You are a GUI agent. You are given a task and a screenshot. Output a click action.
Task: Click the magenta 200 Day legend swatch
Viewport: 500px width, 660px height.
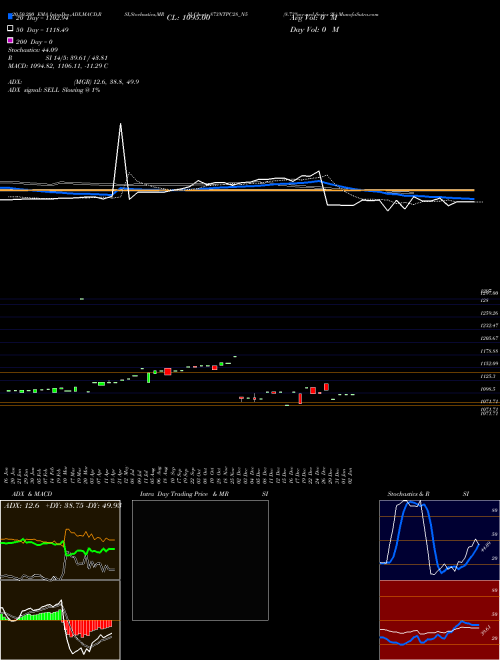(x=11, y=40)
